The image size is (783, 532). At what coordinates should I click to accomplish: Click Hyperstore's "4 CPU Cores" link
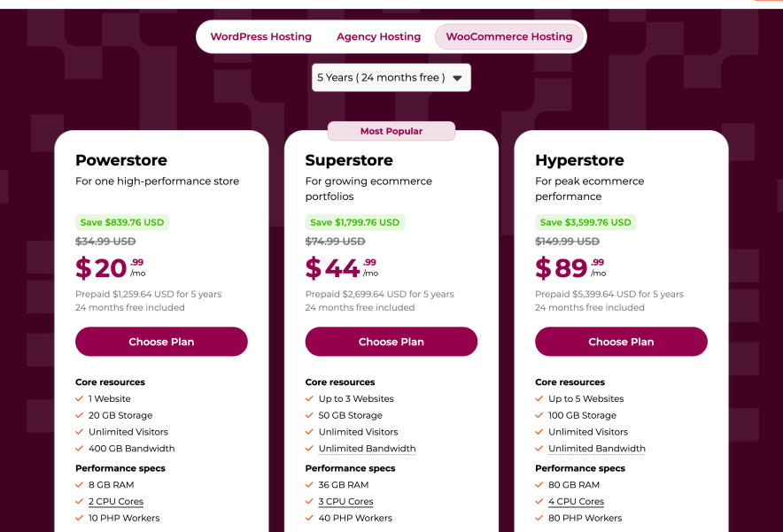tap(576, 501)
